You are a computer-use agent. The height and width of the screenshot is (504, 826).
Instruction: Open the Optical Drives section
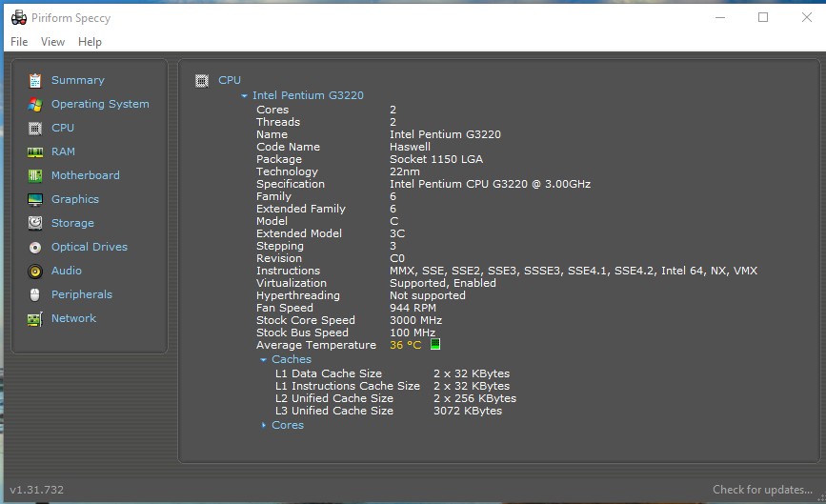coord(90,247)
